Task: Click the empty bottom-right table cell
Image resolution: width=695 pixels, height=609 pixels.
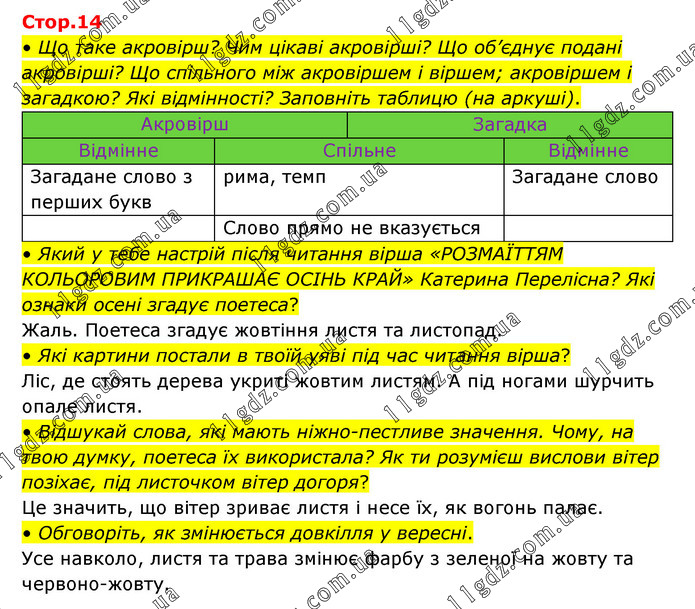Action: coord(588,228)
